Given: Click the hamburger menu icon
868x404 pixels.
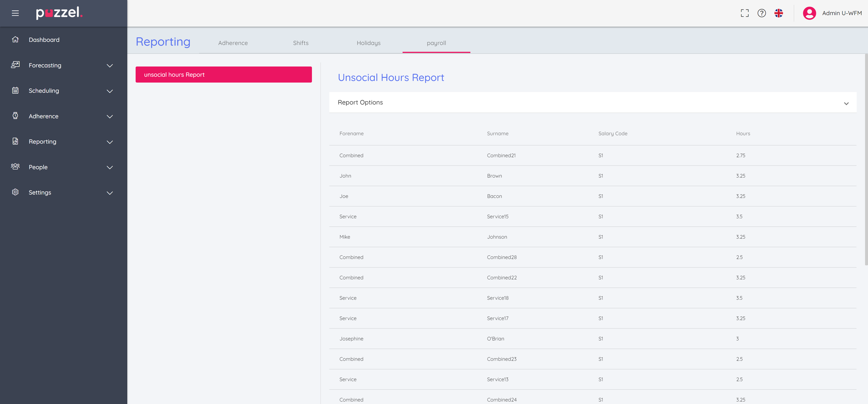Looking at the screenshot, I should (x=15, y=13).
